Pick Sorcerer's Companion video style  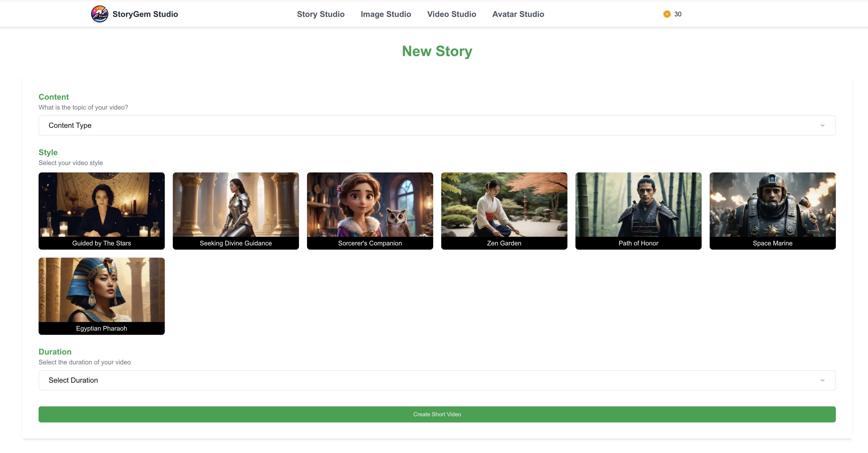pos(370,211)
